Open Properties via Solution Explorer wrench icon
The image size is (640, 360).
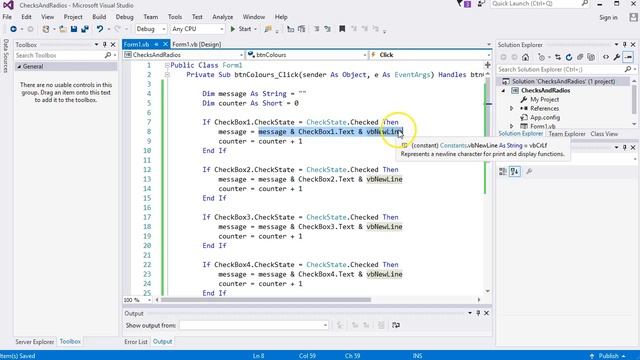tap(617, 57)
